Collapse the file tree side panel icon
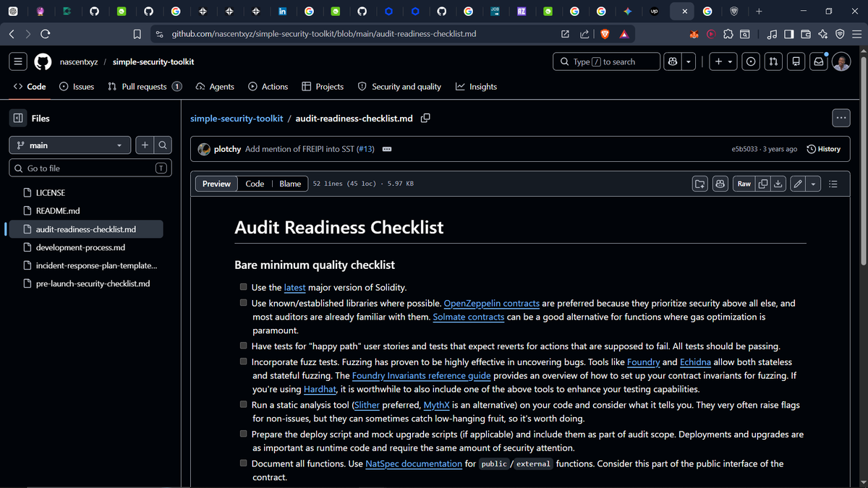 point(18,118)
